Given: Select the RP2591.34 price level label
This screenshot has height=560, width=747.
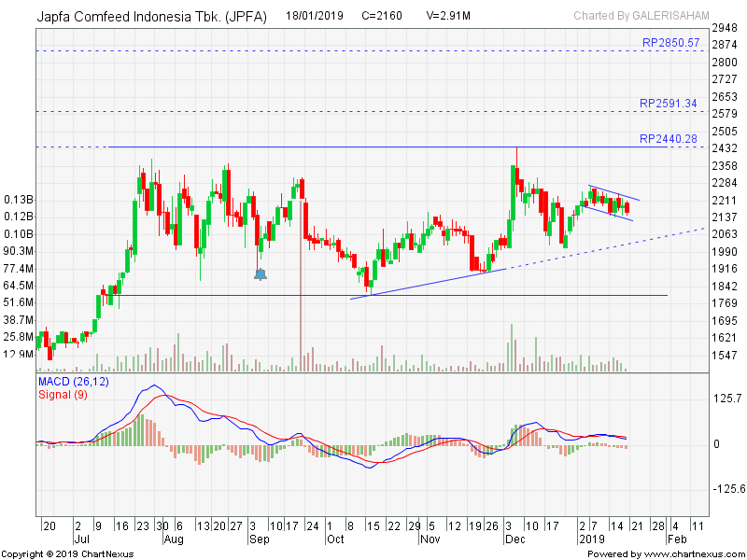Looking at the screenshot, I should pyautogui.click(x=669, y=104).
